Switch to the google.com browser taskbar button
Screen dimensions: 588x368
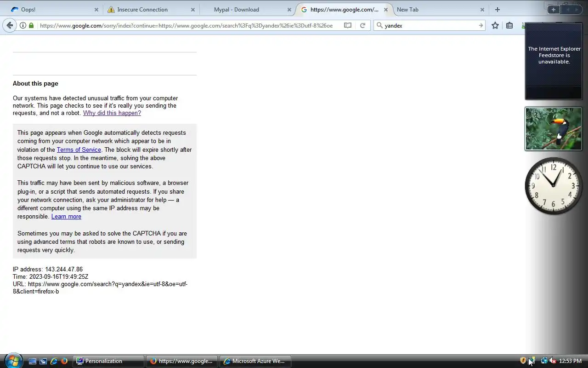(x=182, y=361)
